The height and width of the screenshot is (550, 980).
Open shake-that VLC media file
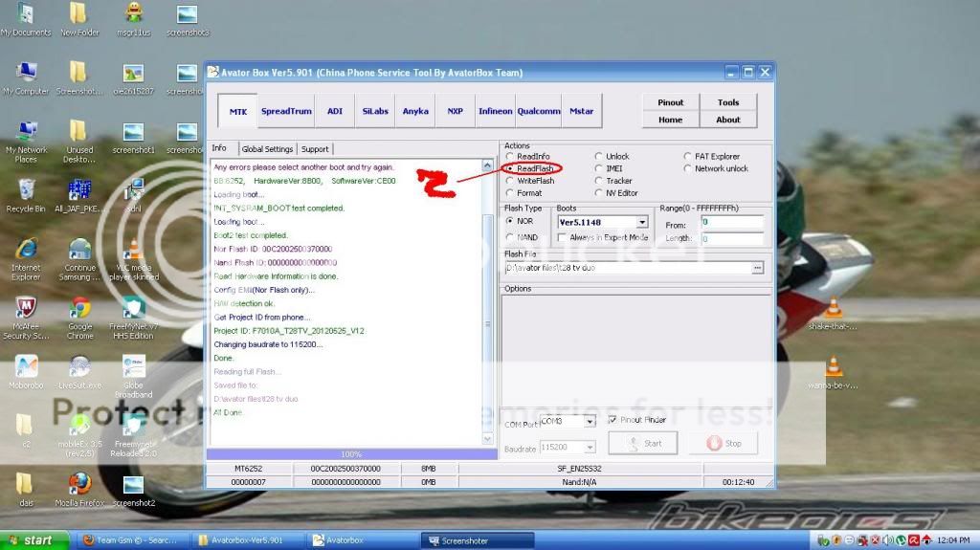[x=833, y=314]
